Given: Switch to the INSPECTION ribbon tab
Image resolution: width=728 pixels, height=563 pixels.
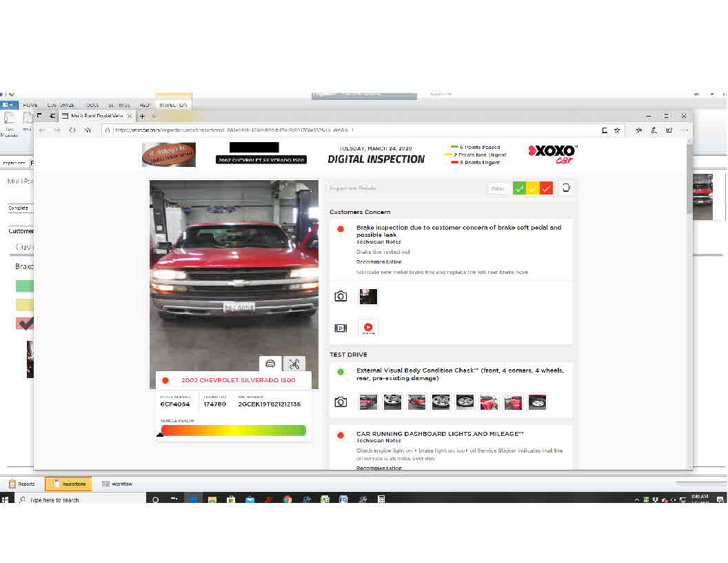Looking at the screenshot, I should [173, 105].
